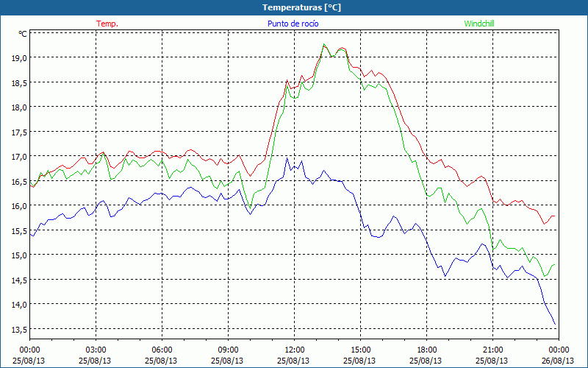Image resolution: width=588 pixels, height=368 pixels.
Task: Click the 16,0 y-axis value
Action: (x=19, y=205)
